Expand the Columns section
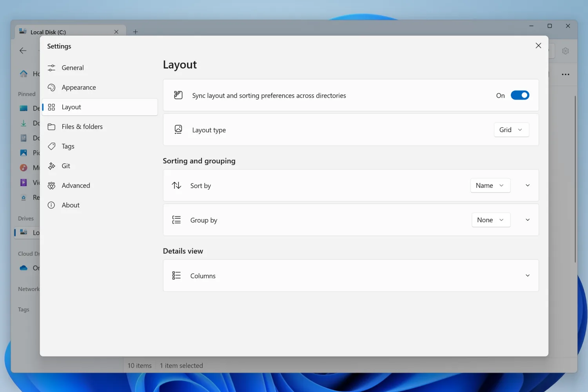This screenshot has height=392, width=588. point(527,276)
